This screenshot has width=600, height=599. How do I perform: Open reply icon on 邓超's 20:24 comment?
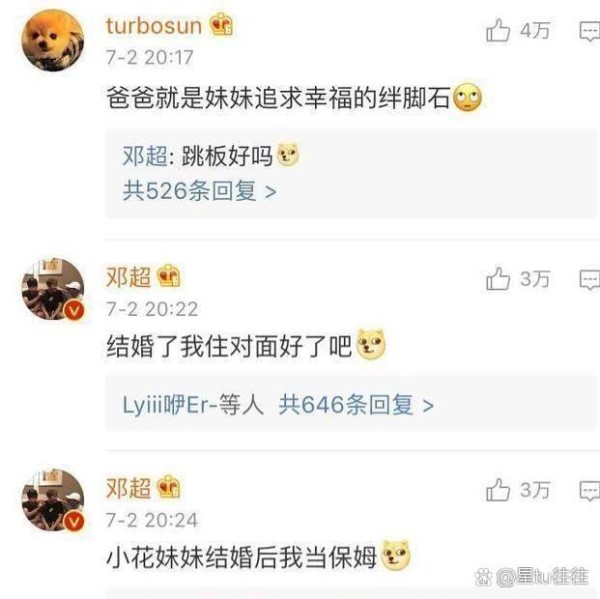click(x=590, y=491)
